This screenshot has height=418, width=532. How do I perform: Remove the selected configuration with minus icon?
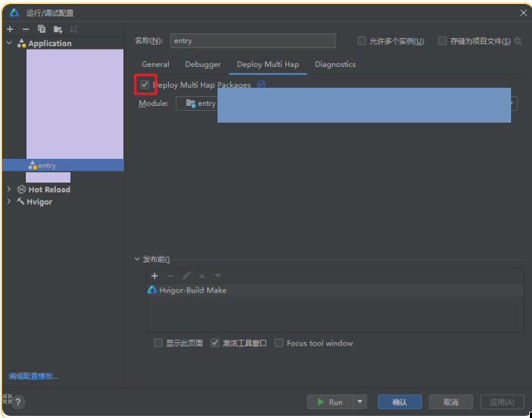[26, 29]
